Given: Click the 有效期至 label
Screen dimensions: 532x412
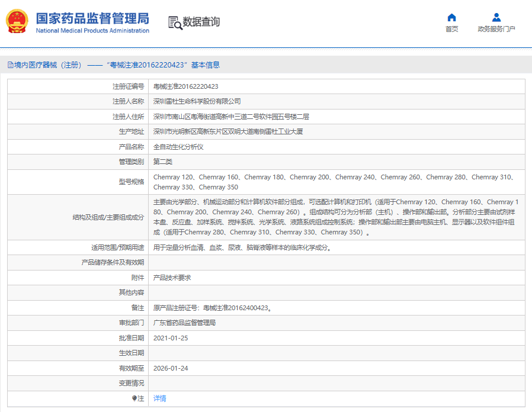Looking at the screenshot, I should [132, 368].
